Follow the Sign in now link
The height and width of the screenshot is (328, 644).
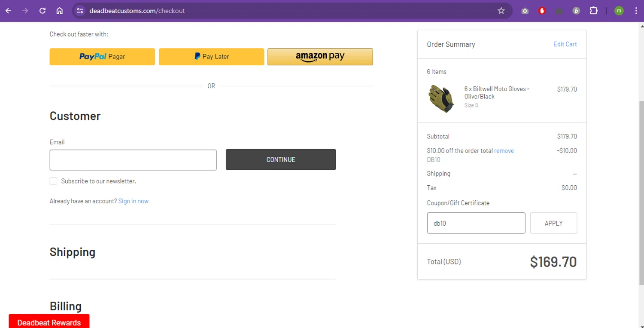[134, 201]
